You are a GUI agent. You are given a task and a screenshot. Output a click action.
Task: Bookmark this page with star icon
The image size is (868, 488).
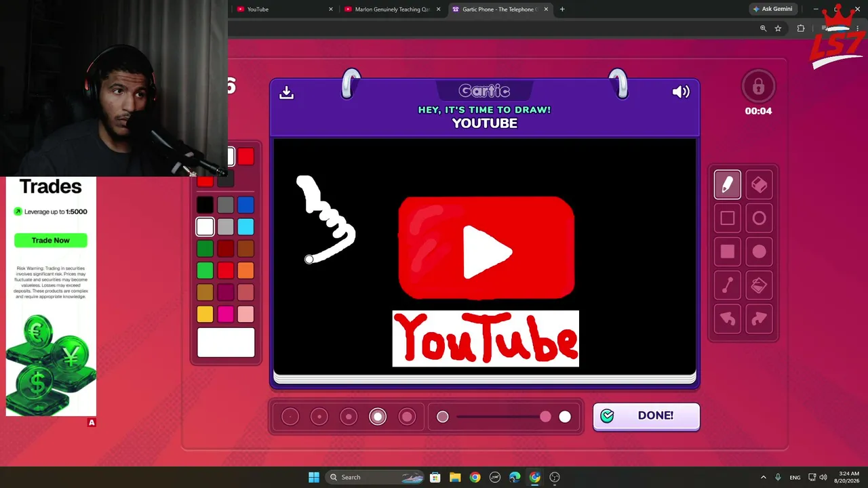(x=778, y=28)
